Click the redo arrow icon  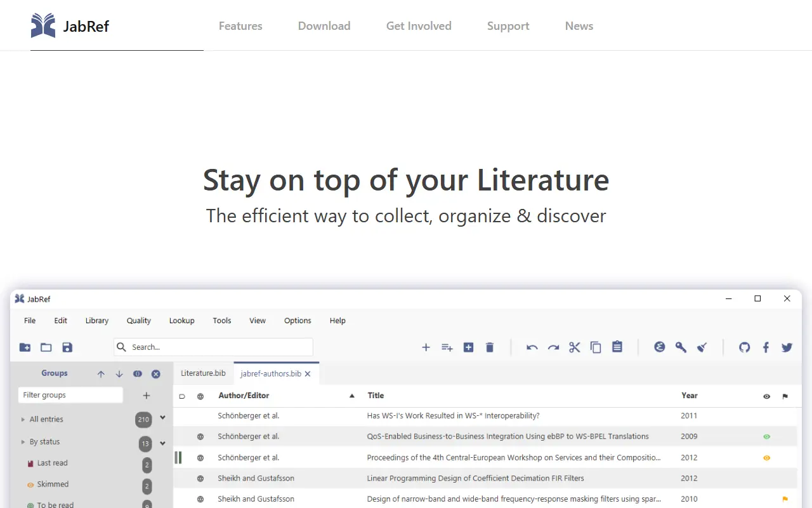pos(554,347)
